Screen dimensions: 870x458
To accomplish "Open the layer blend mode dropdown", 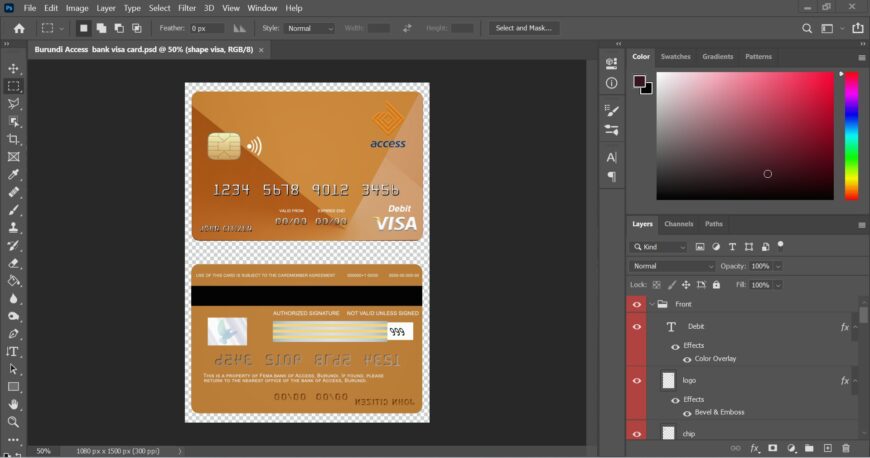I will click(x=672, y=266).
